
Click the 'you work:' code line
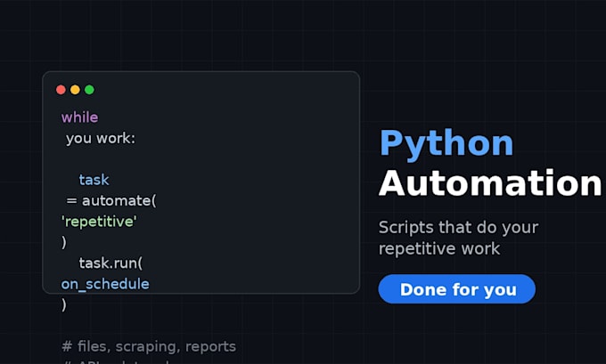[x=101, y=138]
